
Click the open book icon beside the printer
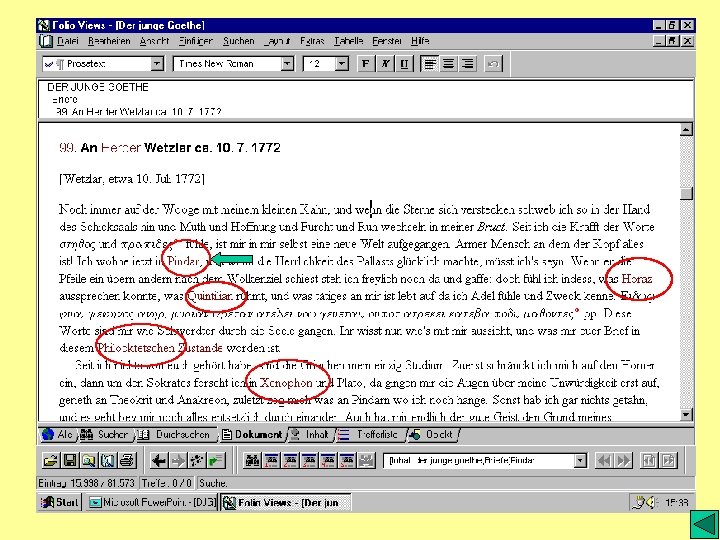click(x=107, y=460)
